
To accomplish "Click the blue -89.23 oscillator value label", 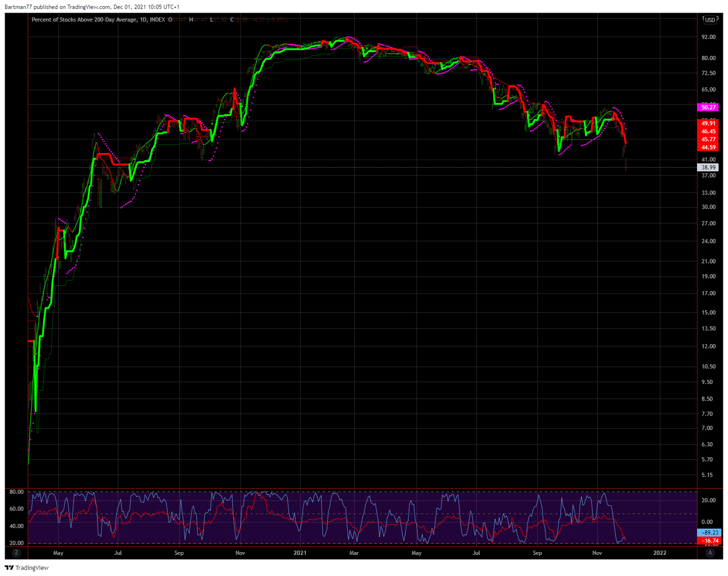I will click(x=708, y=533).
